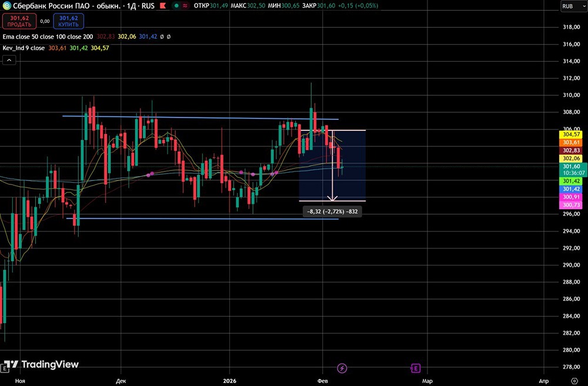Click the ПРОДАТЬ sell button
The width and height of the screenshot is (588, 386).
coord(19,21)
